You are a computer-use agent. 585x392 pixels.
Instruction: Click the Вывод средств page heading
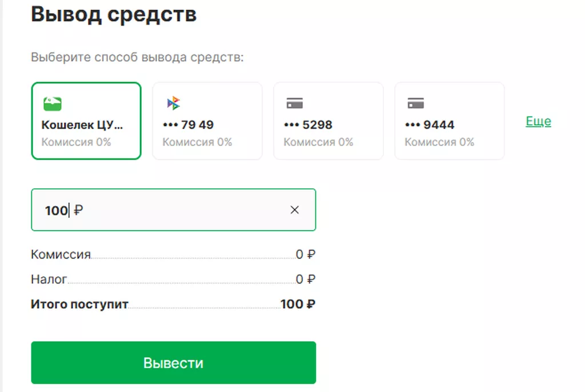pyautogui.click(x=114, y=14)
